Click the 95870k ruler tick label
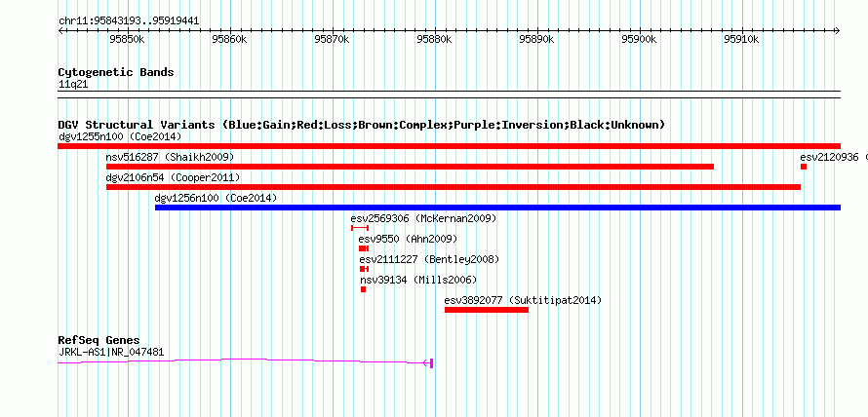 point(333,39)
